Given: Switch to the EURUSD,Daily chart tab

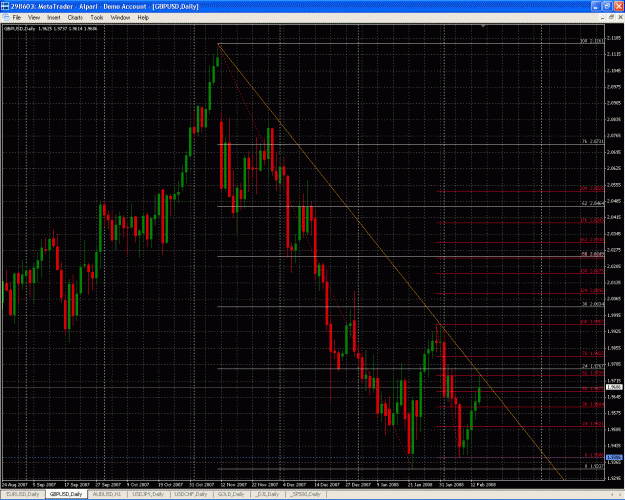Looking at the screenshot, I should [23, 494].
